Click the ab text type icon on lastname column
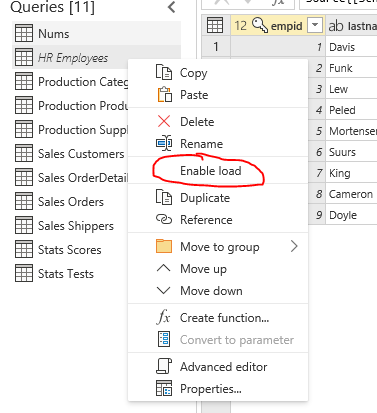 click(336, 26)
